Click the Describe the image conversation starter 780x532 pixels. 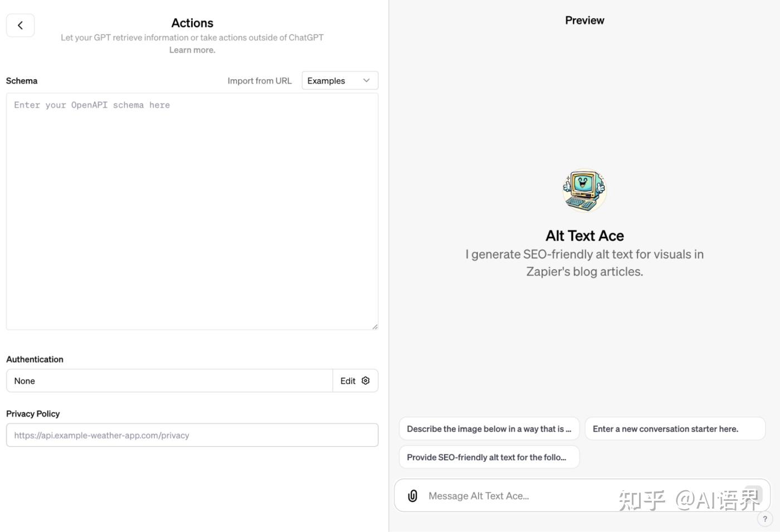pyautogui.click(x=489, y=428)
